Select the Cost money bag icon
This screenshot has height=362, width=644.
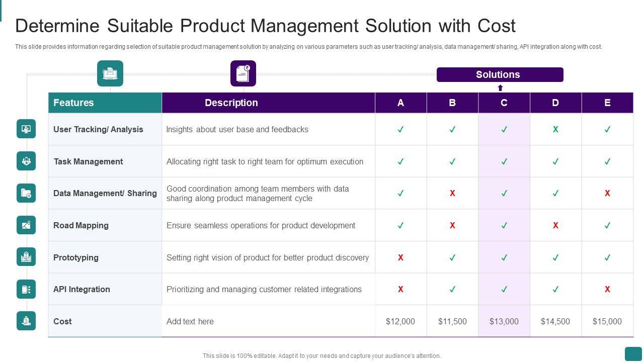pos(26,321)
